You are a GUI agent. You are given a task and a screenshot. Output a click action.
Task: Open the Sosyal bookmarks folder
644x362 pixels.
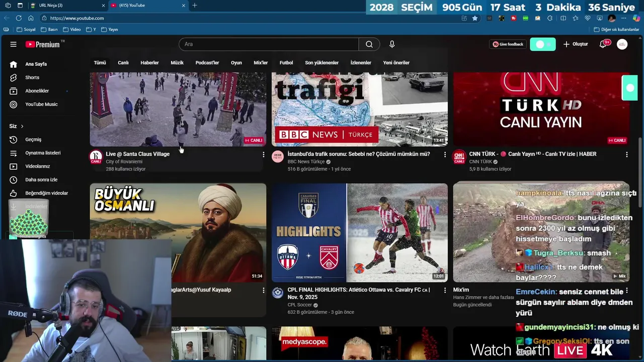[26, 30]
